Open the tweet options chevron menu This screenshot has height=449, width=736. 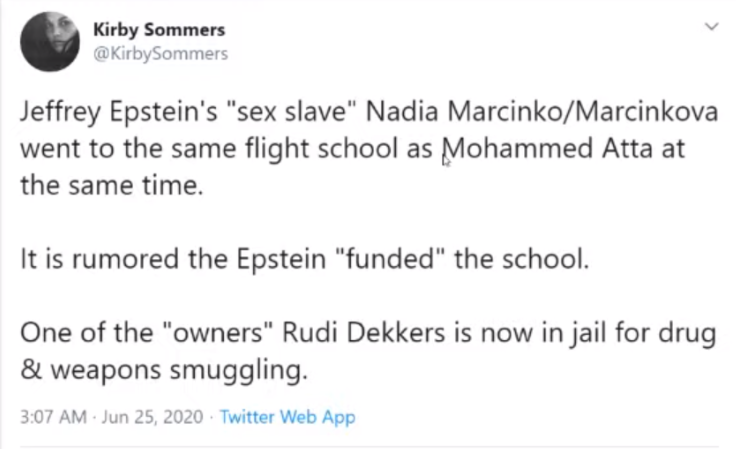click(711, 28)
